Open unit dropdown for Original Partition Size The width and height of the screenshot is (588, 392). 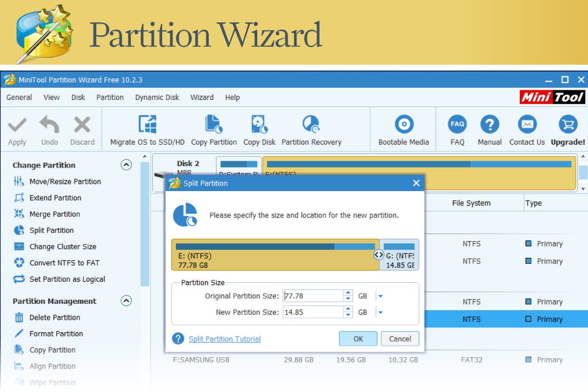380,296
